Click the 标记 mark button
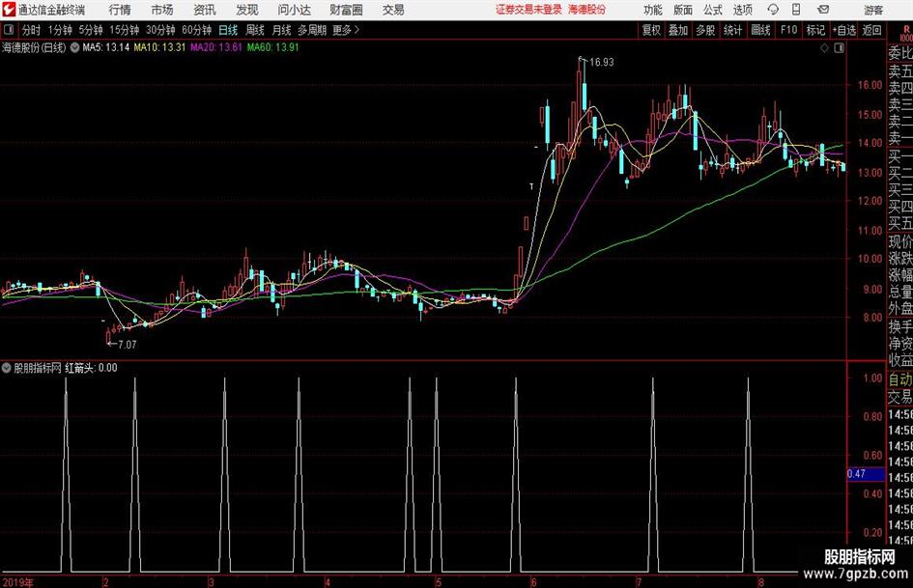The width and height of the screenshot is (913, 588). (x=815, y=30)
